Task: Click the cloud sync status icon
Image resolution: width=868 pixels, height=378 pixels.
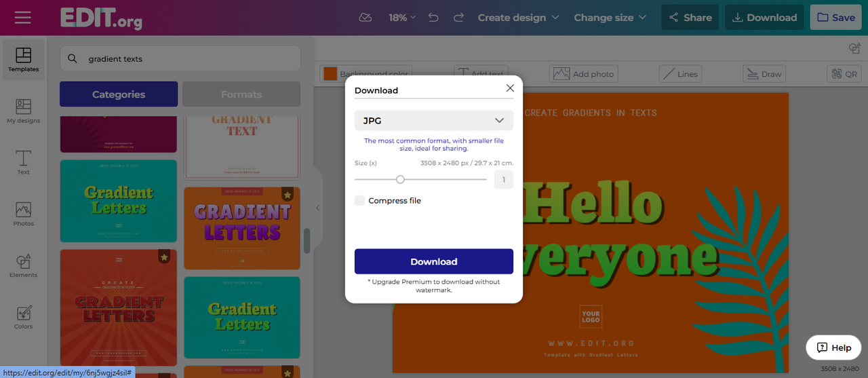Action: [x=366, y=18]
